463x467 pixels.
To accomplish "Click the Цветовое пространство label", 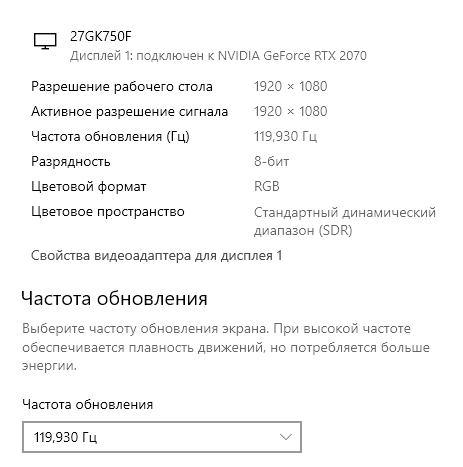I will pyautogui.click(x=108, y=212).
